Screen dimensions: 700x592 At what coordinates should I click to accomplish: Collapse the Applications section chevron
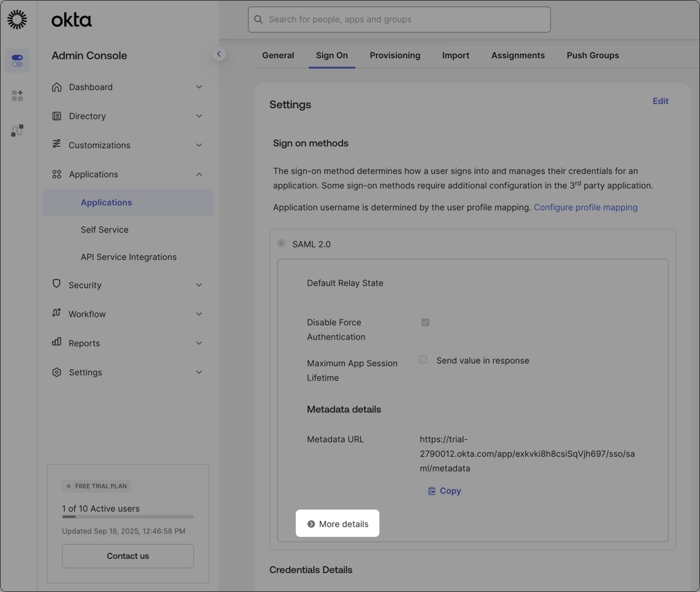(199, 175)
